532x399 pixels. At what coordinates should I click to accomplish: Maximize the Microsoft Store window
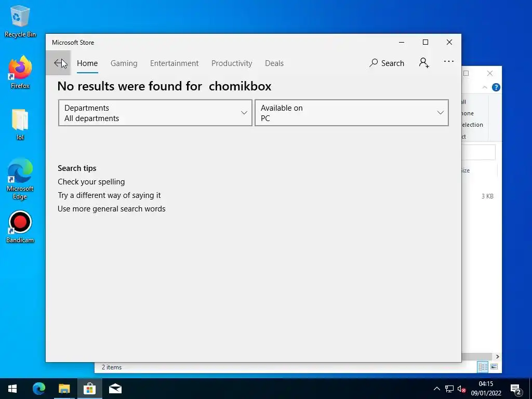425,43
